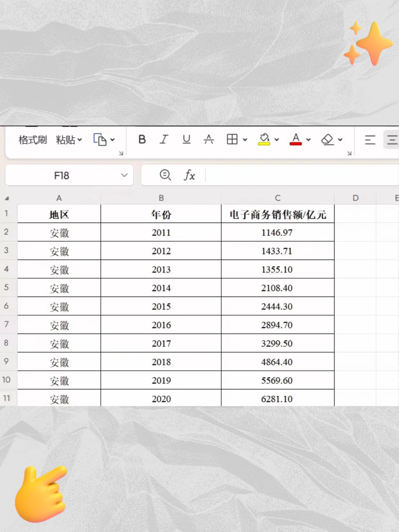Screen dimensions: 399x532
Task: Click the copy icon next to paste
Action: coord(100,140)
